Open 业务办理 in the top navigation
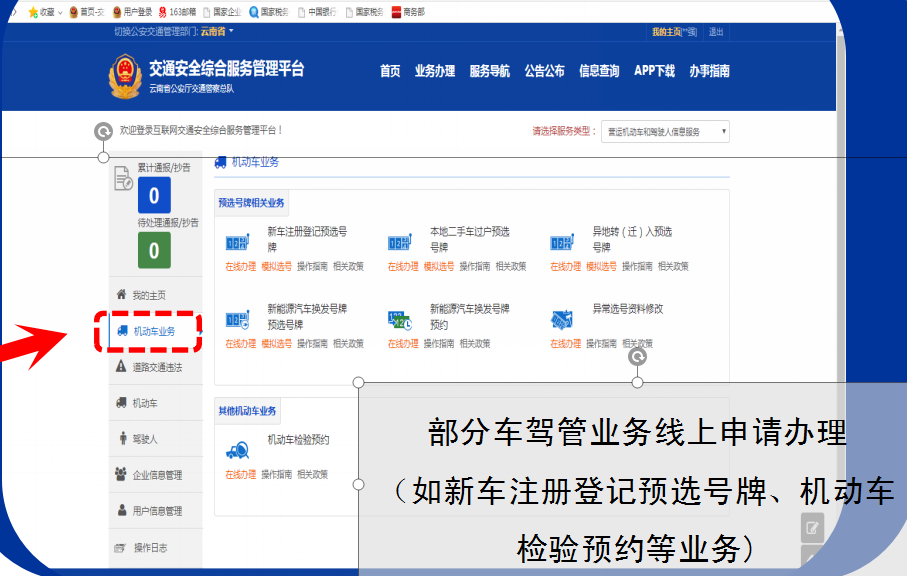 [x=435, y=71]
